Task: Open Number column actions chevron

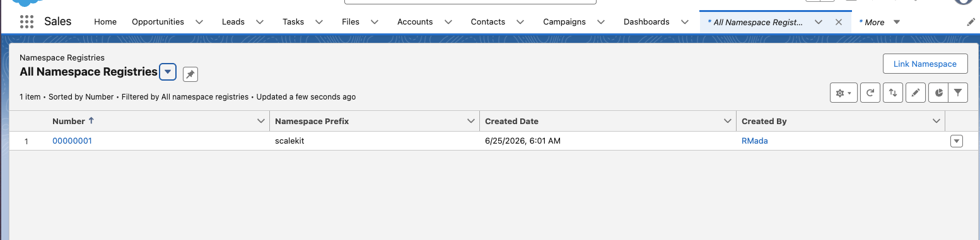Action: tap(261, 121)
